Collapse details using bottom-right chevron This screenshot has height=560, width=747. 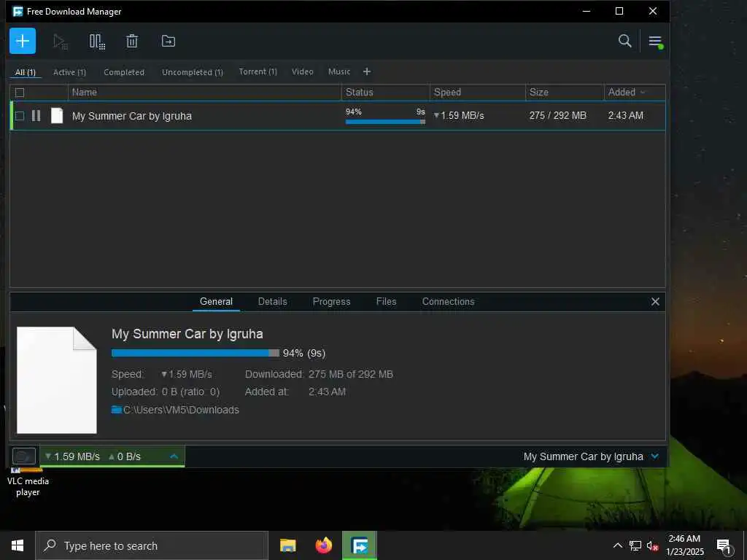click(x=655, y=456)
